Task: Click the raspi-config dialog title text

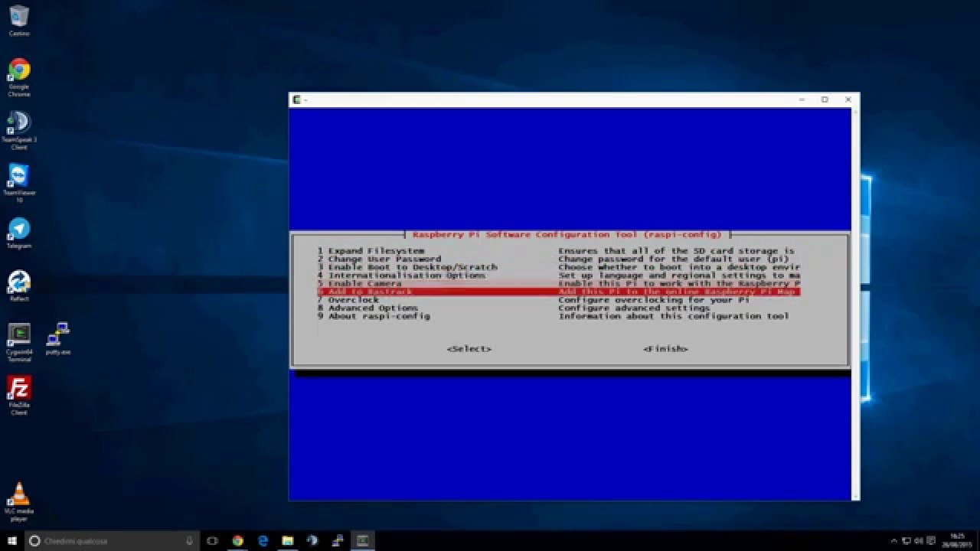Action: click(x=567, y=234)
